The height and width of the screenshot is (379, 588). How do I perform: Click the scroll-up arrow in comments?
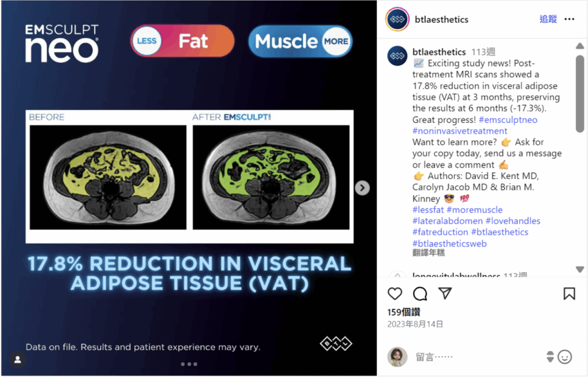pyautogui.click(x=580, y=46)
